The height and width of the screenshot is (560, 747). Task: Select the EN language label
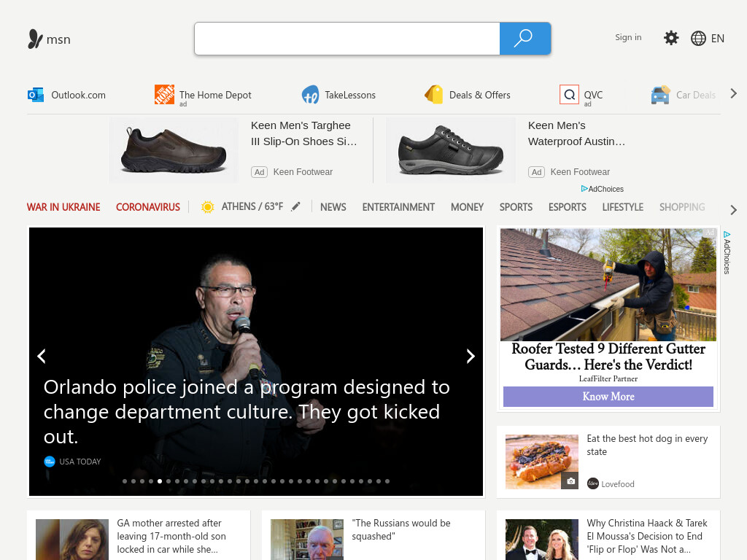coord(718,39)
